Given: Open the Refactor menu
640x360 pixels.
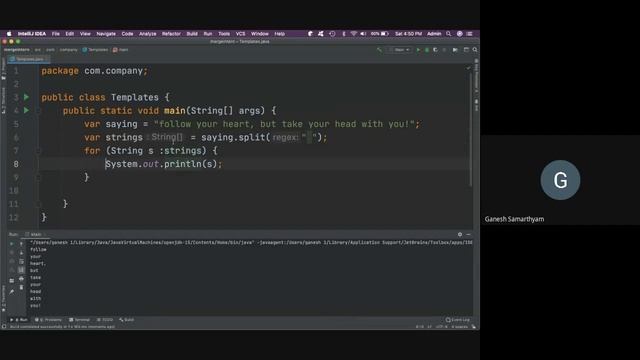Looking at the screenshot, I should (171, 34).
